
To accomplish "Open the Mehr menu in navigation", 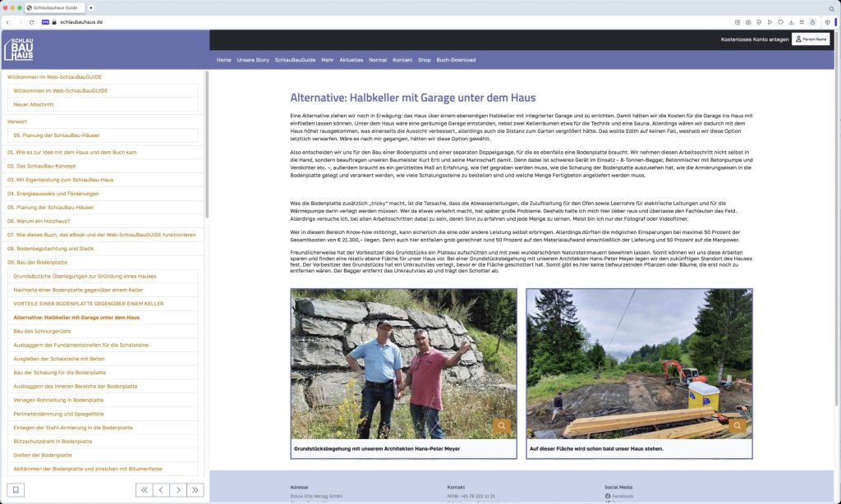I will [x=327, y=60].
